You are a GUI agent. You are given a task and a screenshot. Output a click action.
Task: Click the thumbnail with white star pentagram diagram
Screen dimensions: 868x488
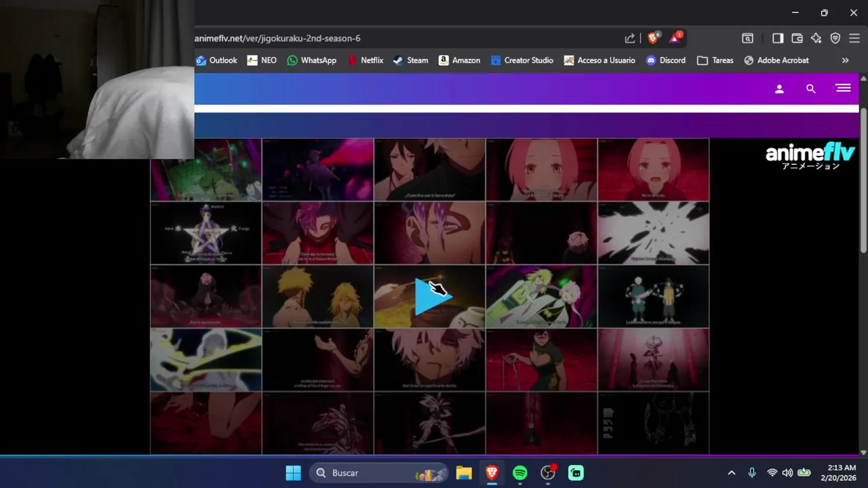click(x=205, y=233)
